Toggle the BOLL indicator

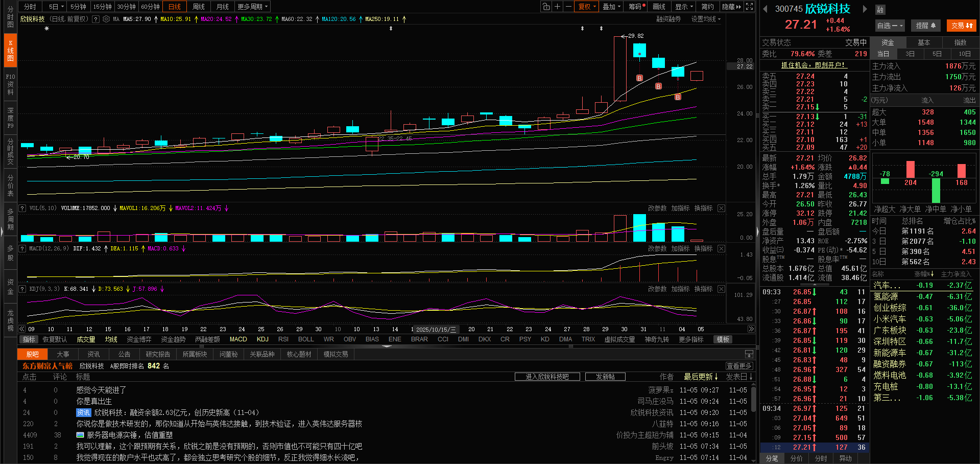tap(306, 339)
